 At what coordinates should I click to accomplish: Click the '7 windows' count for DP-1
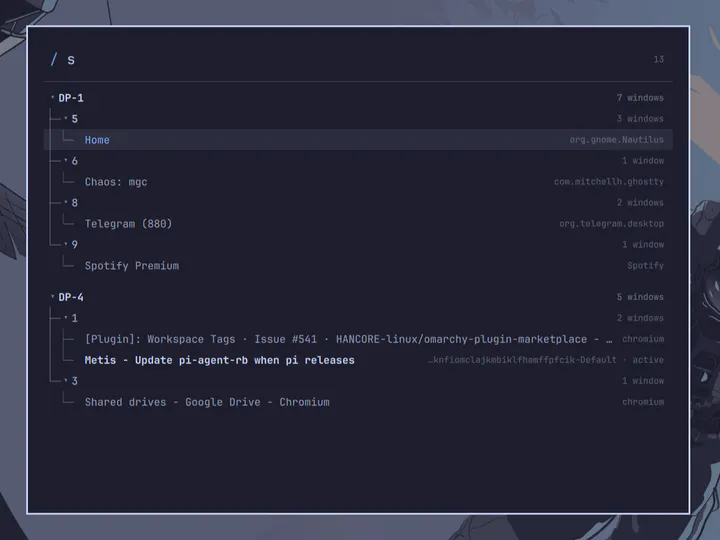tap(640, 97)
